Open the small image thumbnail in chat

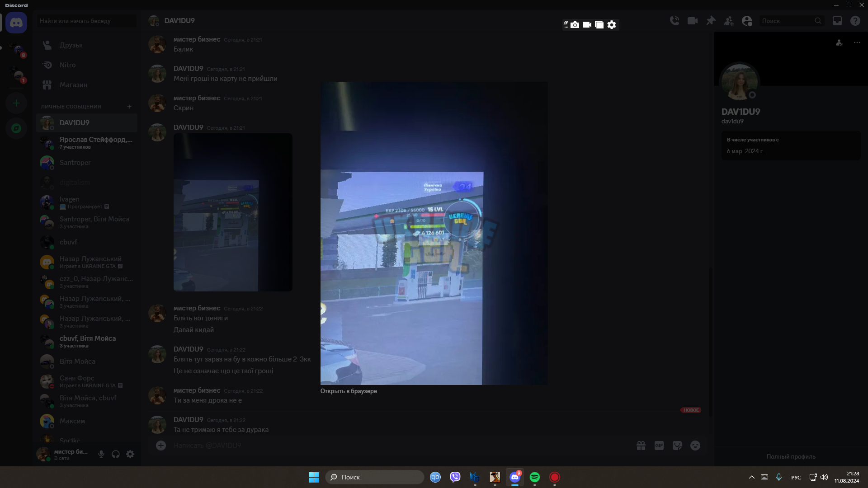click(x=233, y=212)
